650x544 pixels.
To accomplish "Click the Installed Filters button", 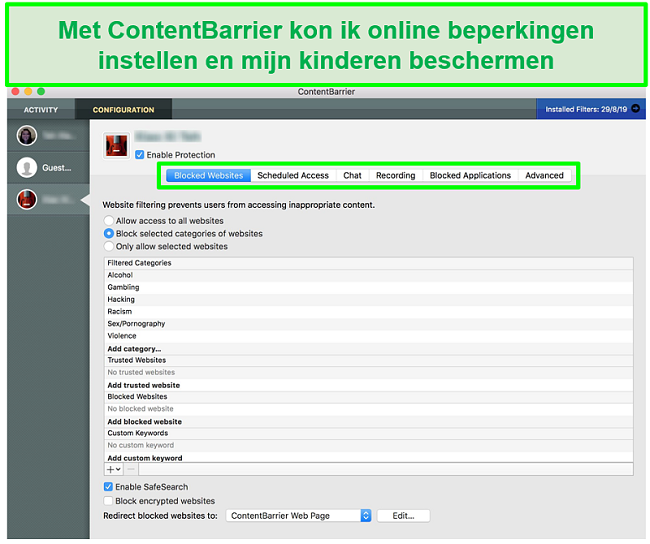I will point(591,109).
